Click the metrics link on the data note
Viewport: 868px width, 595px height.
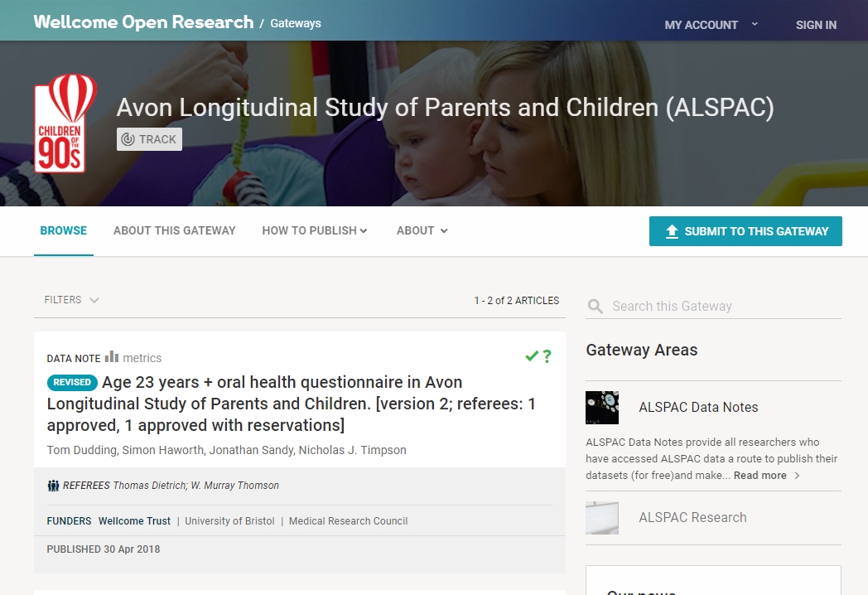tap(142, 358)
